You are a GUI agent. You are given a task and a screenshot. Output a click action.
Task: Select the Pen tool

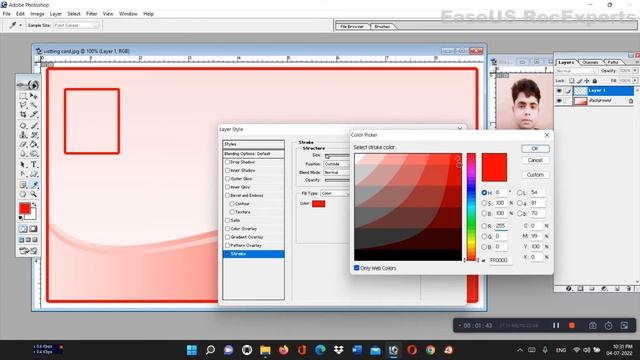[x=23, y=174]
